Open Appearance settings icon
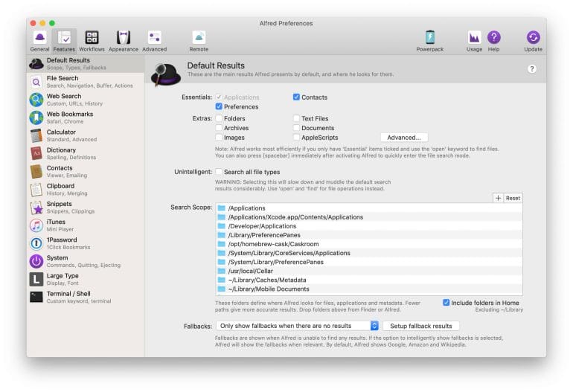 click(x=124, y=37)
